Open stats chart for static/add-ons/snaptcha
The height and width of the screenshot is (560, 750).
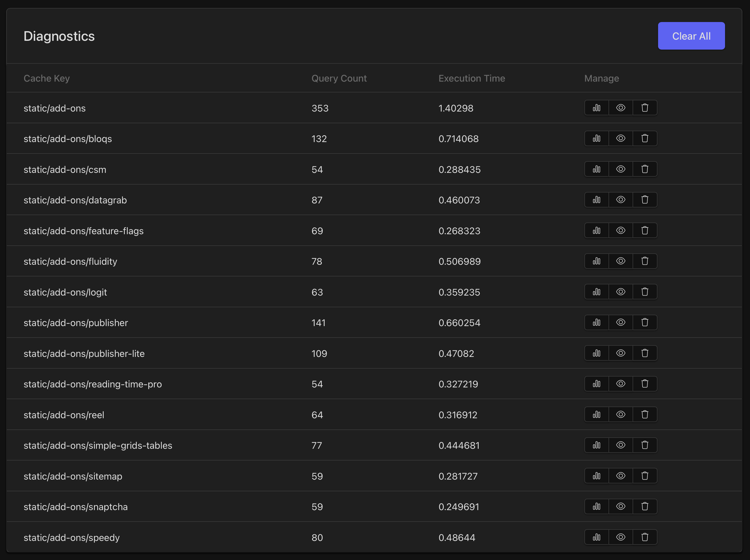coord(596,506)
